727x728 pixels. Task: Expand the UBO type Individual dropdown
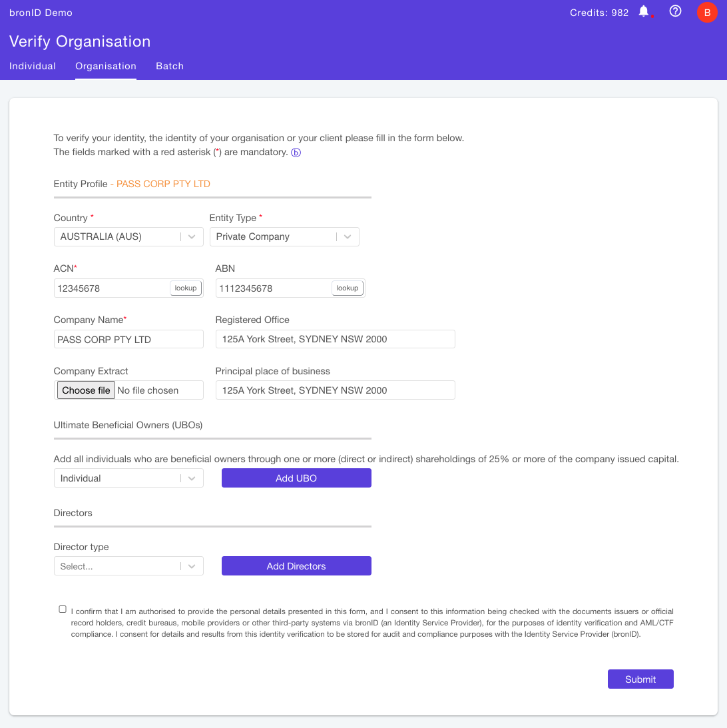coord(128,478)
